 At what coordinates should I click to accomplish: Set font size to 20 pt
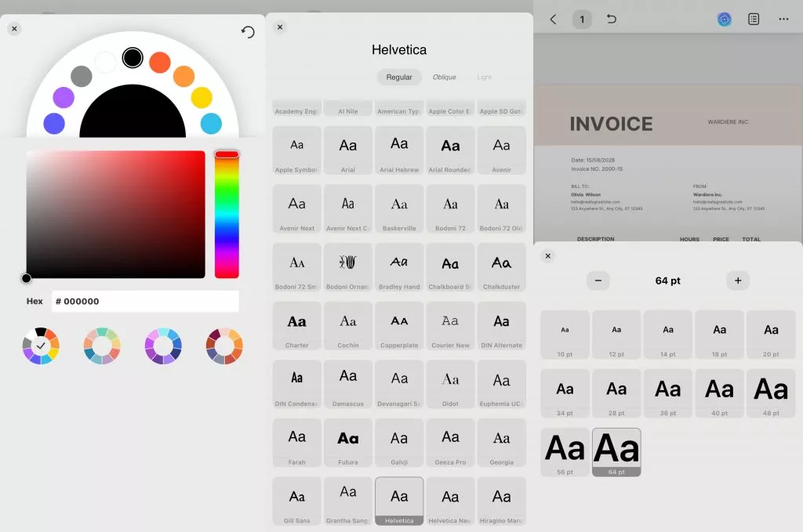coord(771,335)
